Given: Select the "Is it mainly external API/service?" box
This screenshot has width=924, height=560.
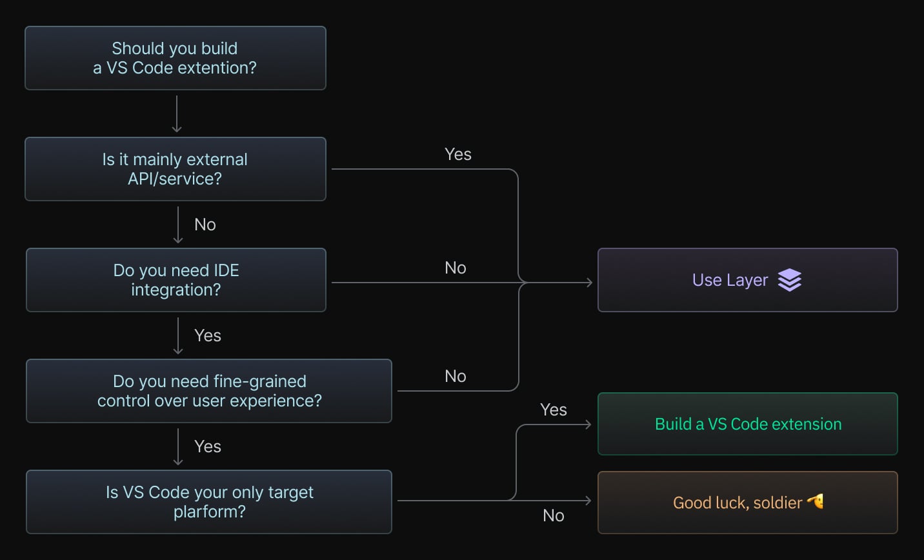Looking at the screenshot, I should click(176, 169).
